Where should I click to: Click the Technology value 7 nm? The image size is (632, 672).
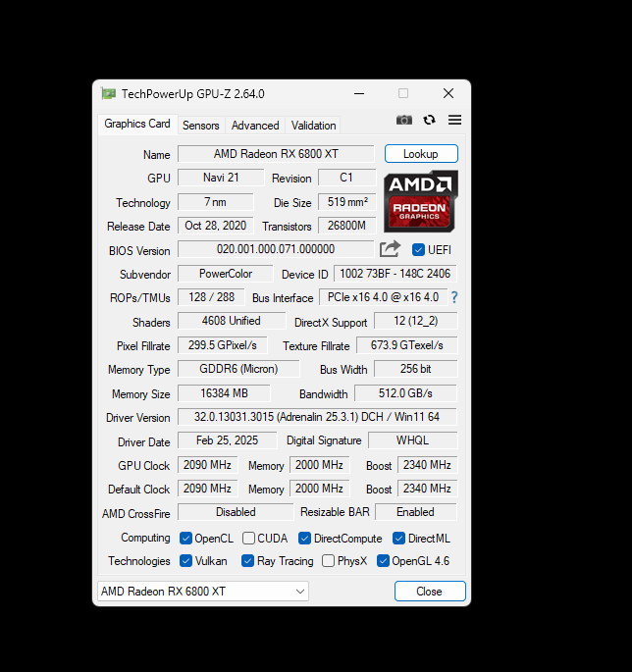216,202
